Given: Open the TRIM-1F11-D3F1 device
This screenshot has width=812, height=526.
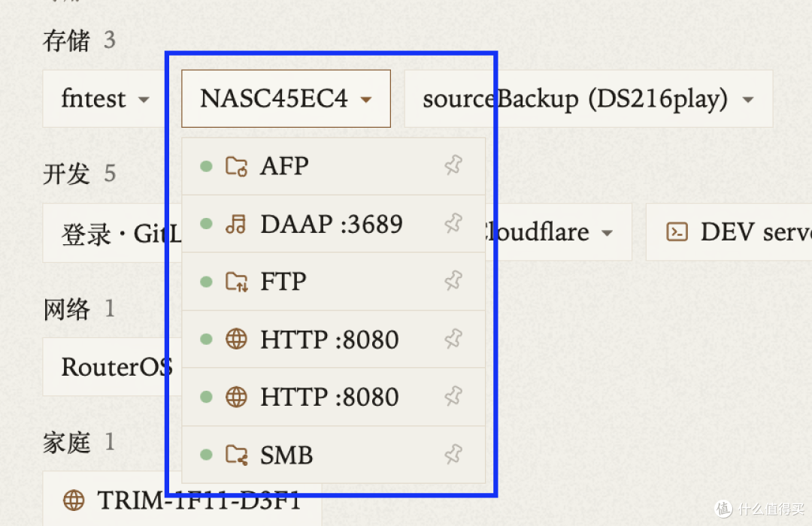Looking at the screenshot, I should click(182, 500).
